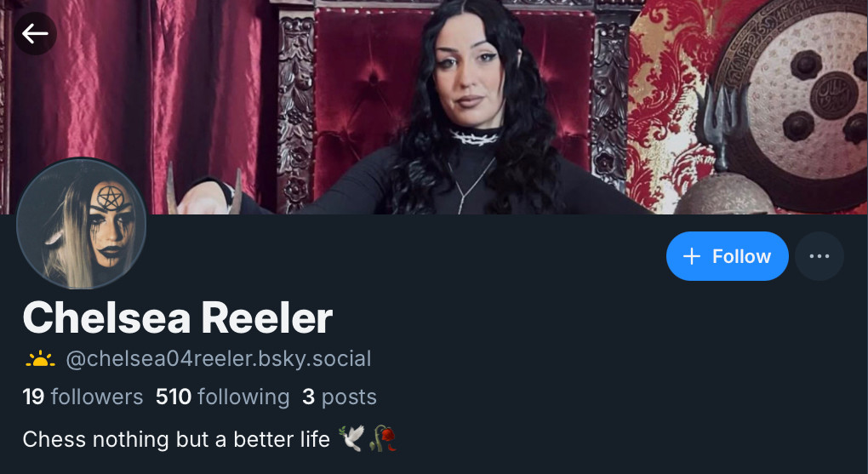
Task: Click the dove emoji in the bio
Action: click(351, 438)
